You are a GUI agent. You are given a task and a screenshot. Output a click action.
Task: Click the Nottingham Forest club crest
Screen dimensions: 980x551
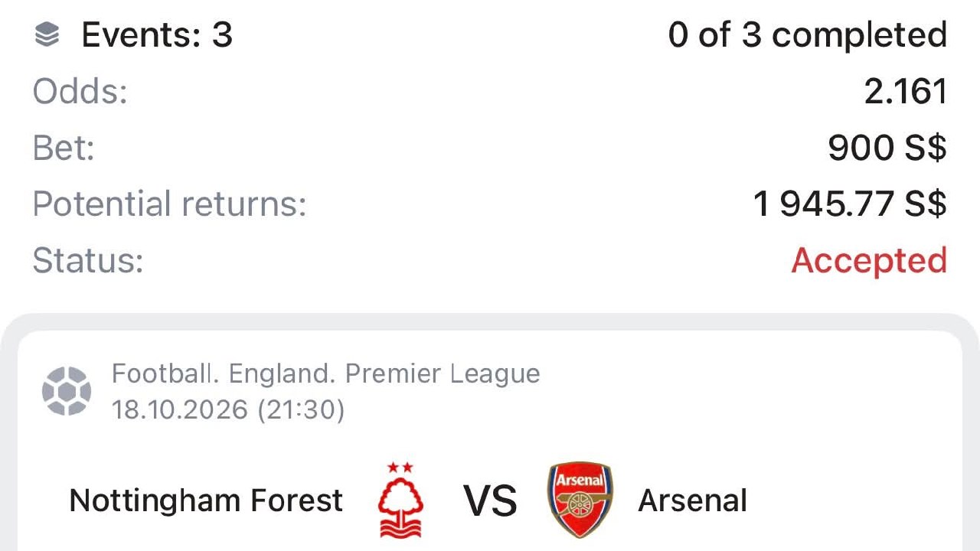click(x=401, y=499)
